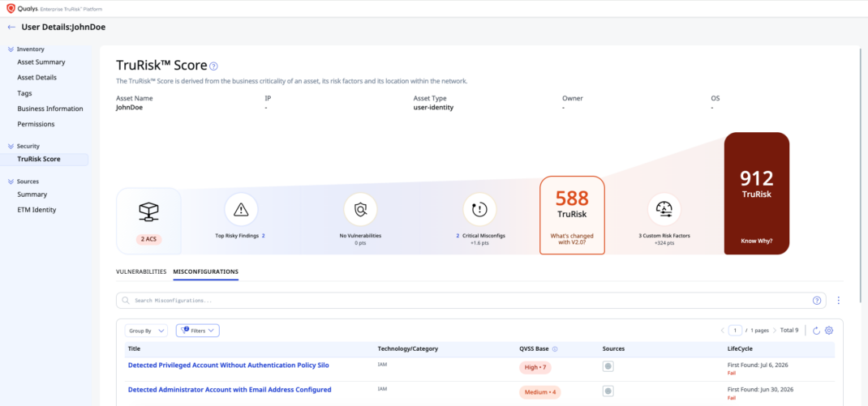Click the Sources column header

[613, 349]
